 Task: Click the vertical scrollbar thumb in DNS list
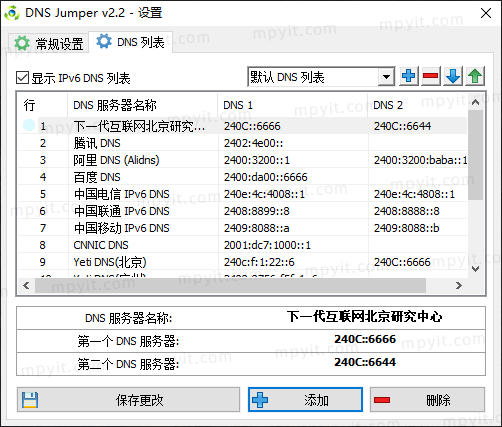pos(476,155)
